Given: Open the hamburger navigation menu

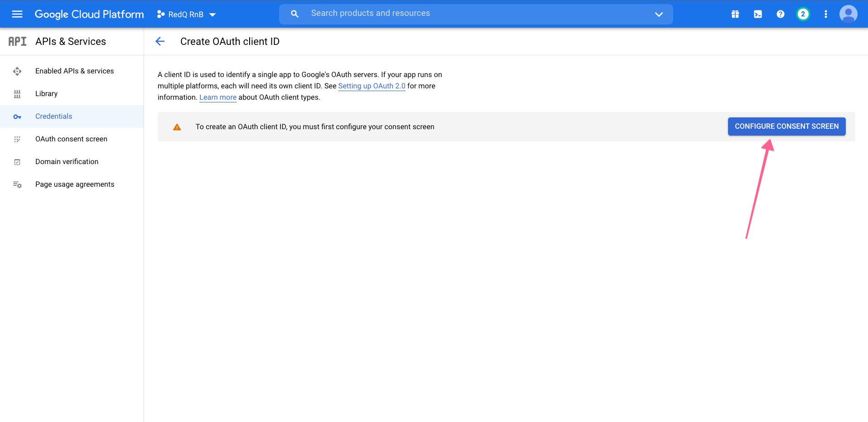Looking at the screenshot, I should [17, 14].
